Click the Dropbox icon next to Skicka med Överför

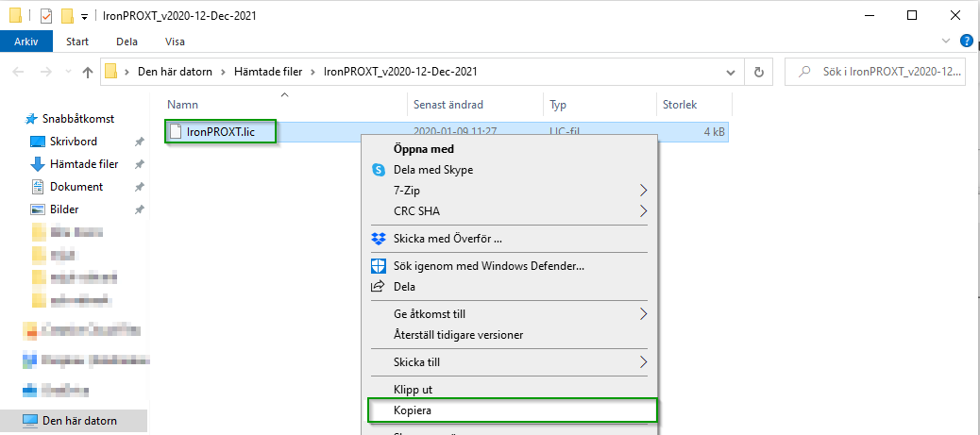(379, 238)
